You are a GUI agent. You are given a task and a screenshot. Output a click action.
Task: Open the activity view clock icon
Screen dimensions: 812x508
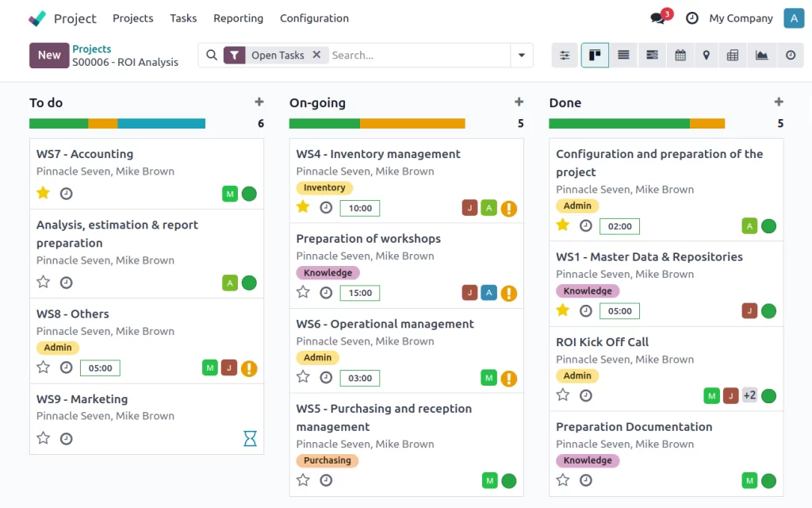(791, 56)
